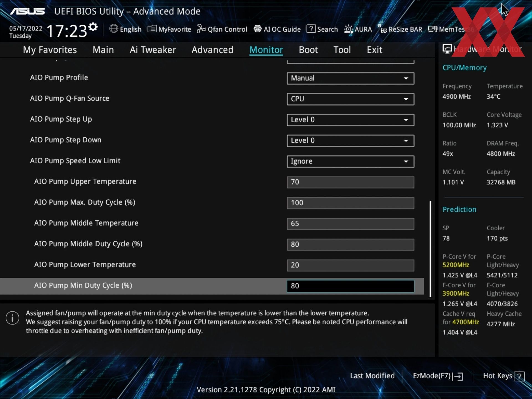Click AIO Pump Lower Temperature field
Screen dimensions: 532x399
[351, 265]
